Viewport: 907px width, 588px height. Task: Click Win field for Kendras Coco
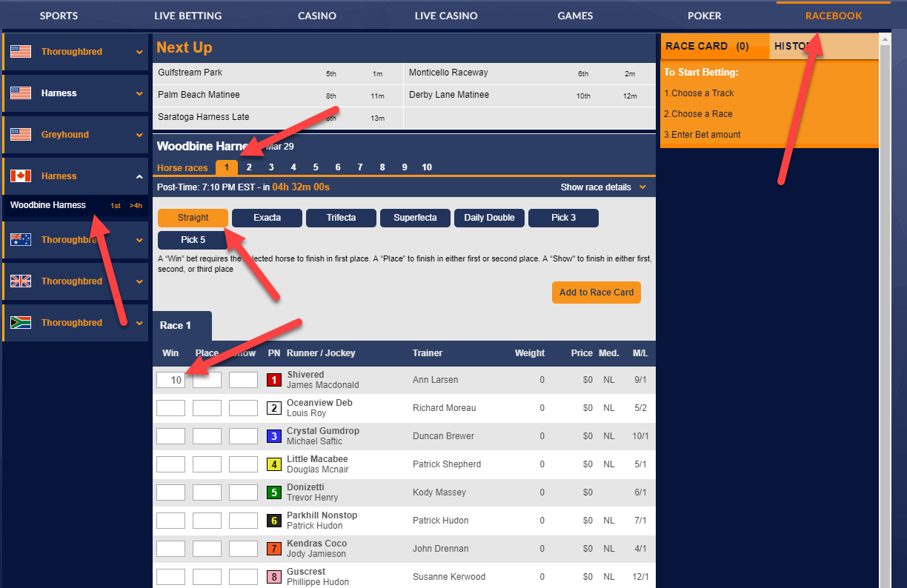pos(170,549)
